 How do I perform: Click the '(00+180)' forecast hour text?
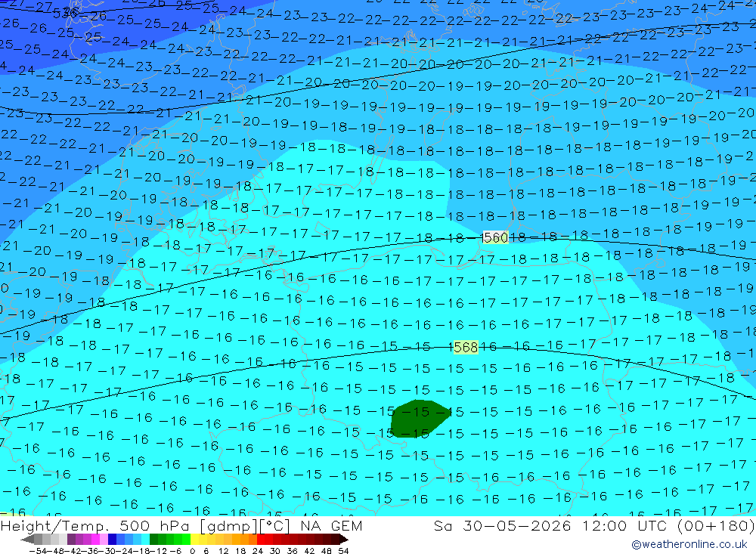[x=716, y=525]
